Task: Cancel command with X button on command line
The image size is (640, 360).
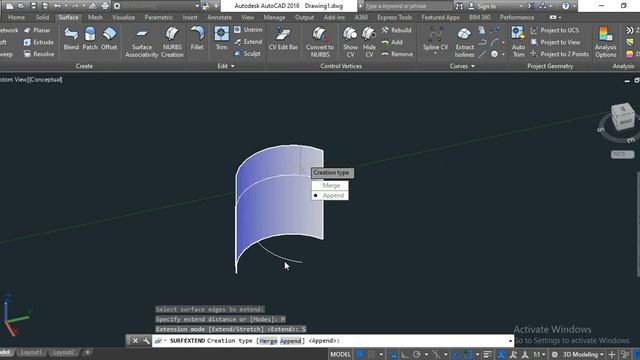Action: [x=135, y=340]
